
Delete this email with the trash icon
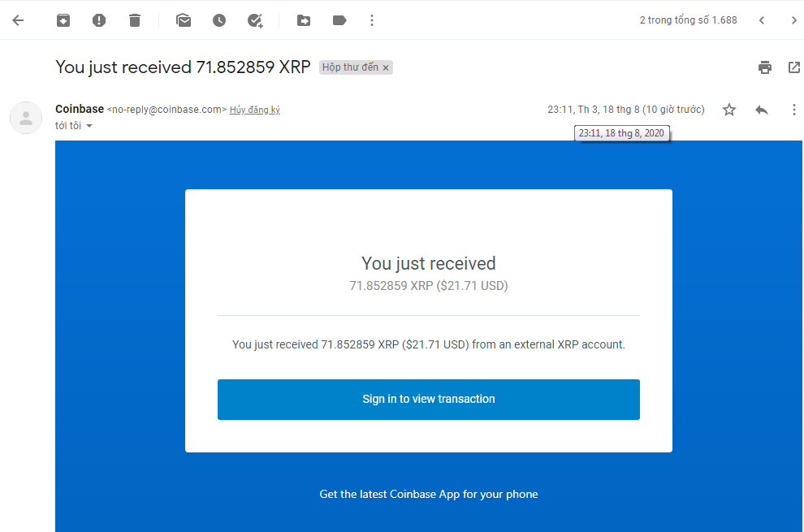pyautogui.click(x=135, y=20)
